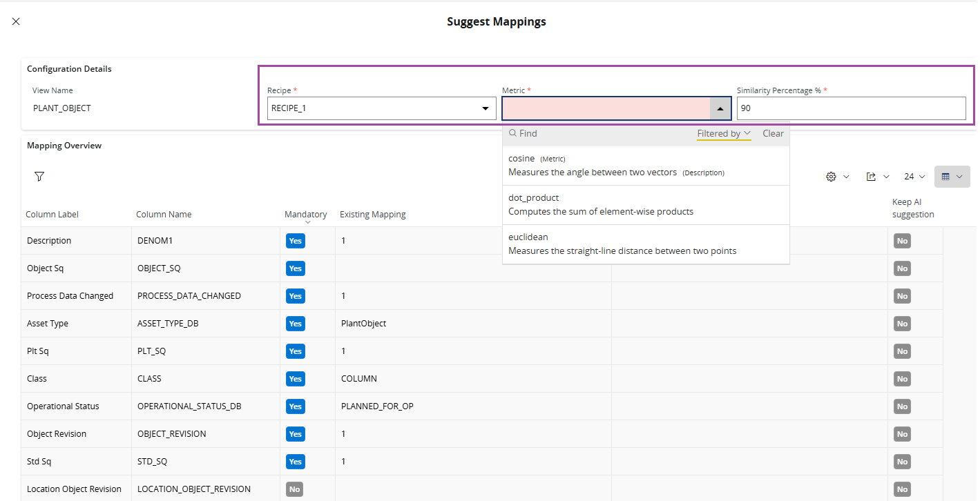Open the Mapping Overview filter icon
The height and width of the screenshot is (501, 980).
click(x=39, y=177)
